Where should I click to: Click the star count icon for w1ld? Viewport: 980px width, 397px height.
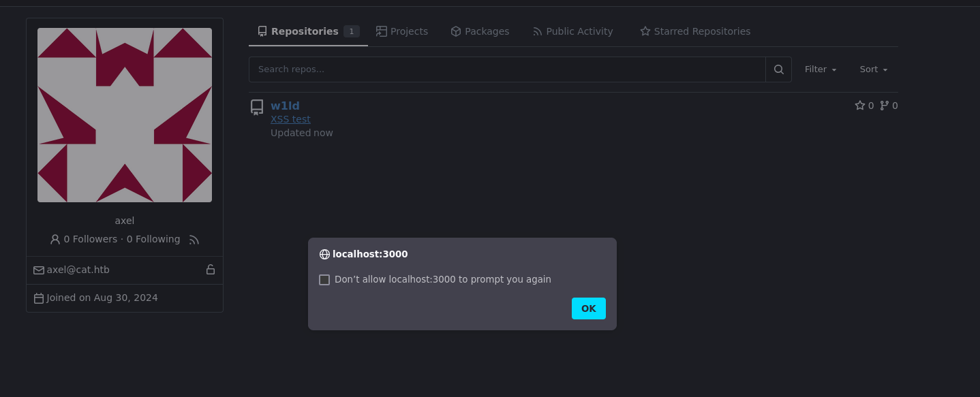pyautogui.click(x=860, y=106)
